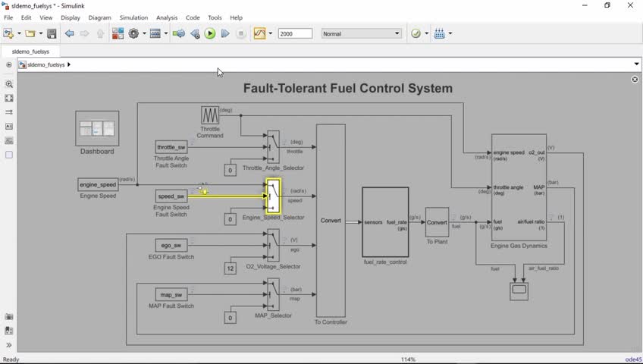Expand the palette with the double chevron
The image size is (643, 364).
(9, 345)
